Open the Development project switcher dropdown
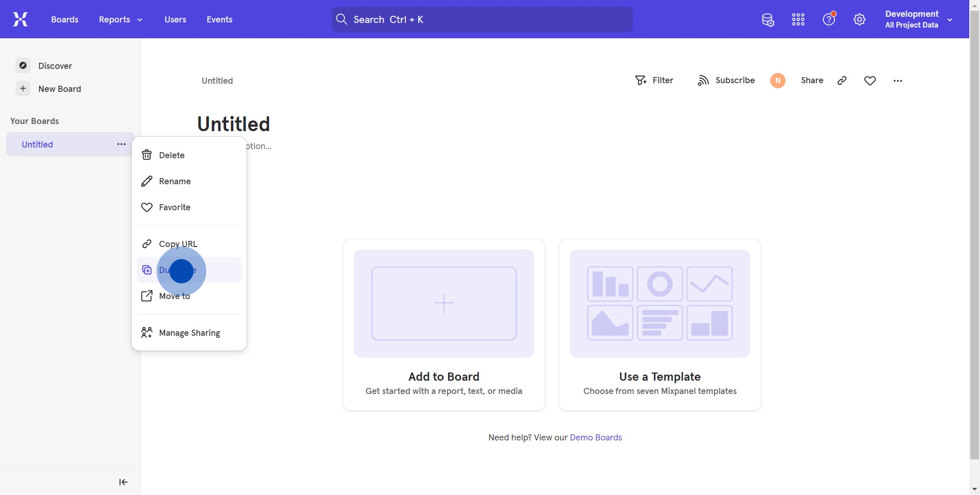The height and width of the screenshot is (495, 980). pos(919,19)
